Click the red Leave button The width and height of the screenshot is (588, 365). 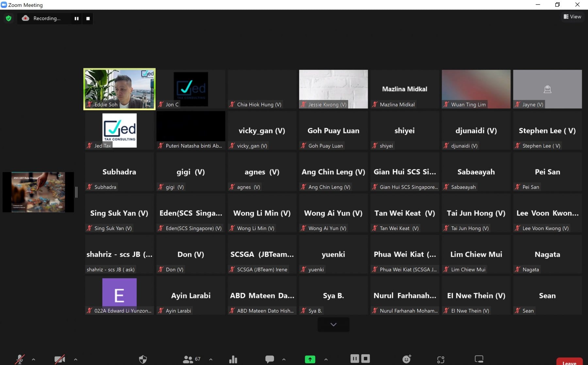click(569, 362)
